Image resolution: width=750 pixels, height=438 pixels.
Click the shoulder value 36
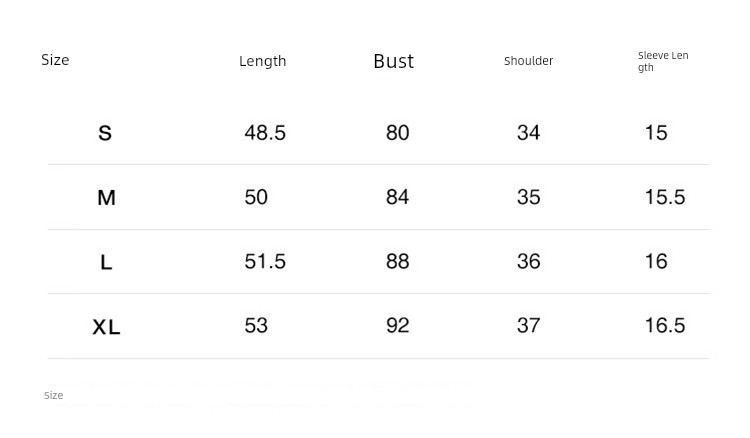[x=528, y=261]
